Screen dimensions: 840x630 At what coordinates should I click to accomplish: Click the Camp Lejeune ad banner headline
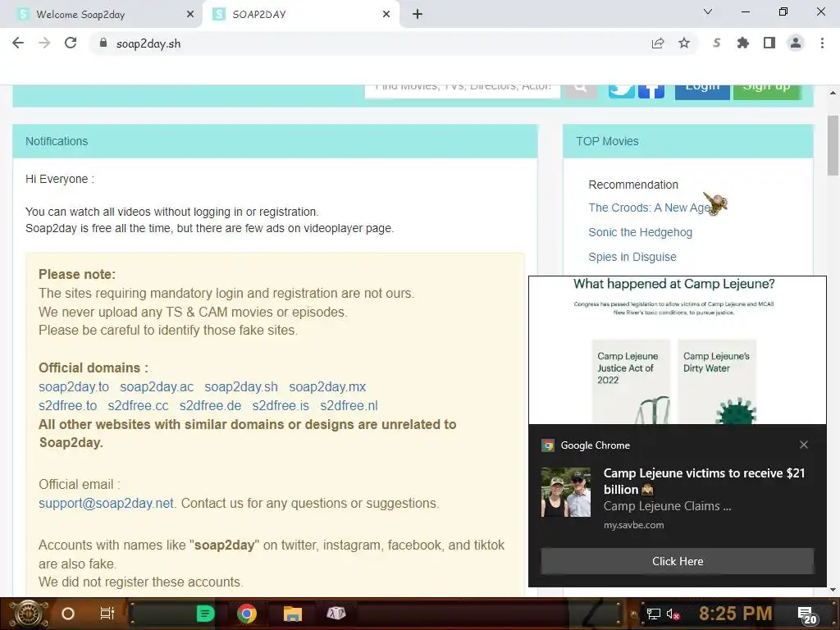click(x=674, y=284)
